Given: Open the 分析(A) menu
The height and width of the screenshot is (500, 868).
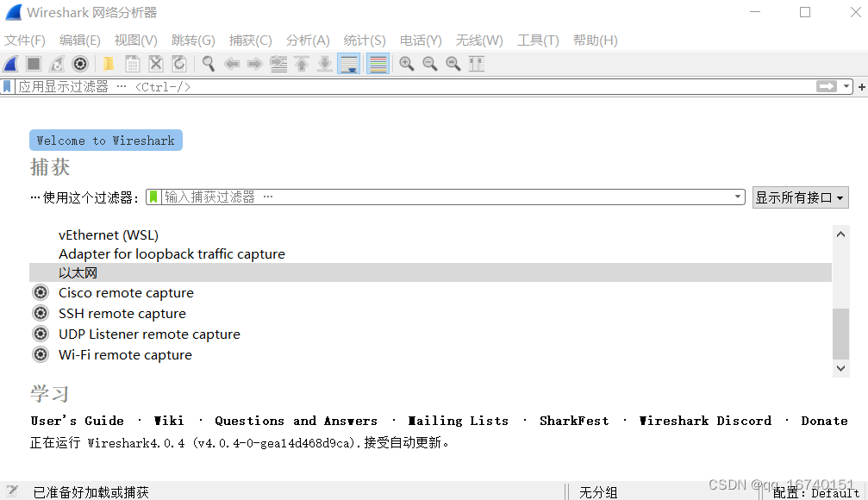Looking at the screenshot, I should [308, 41].
